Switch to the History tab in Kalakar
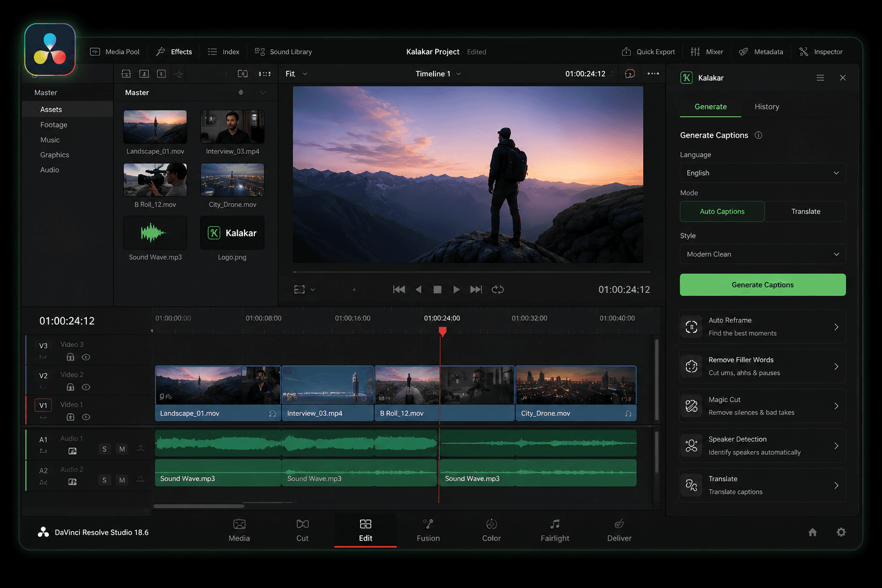Image resolution: width=882 pixels, height=588 pixels. (767, 107)
